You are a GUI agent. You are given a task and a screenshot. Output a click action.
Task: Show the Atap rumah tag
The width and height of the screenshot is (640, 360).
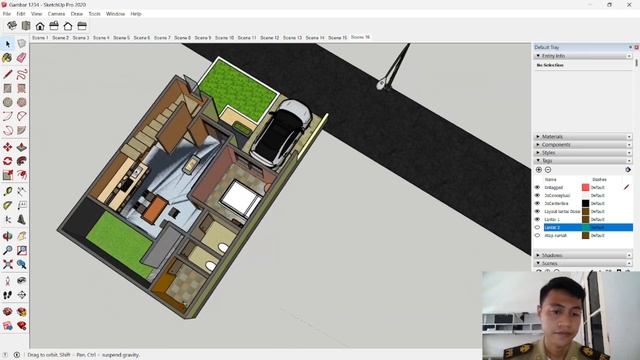pyautogui.click(x=537, y=236)
